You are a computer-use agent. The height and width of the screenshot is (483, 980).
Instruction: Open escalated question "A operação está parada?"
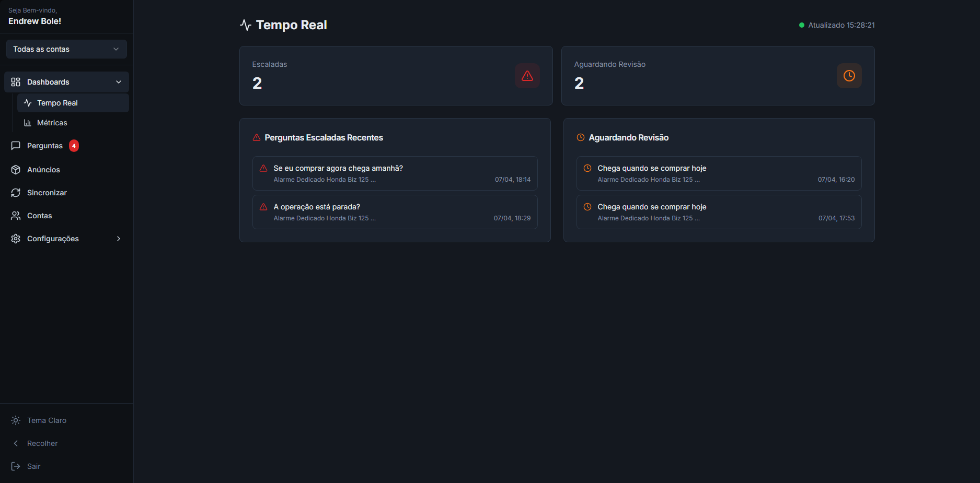tap(395, 212)
